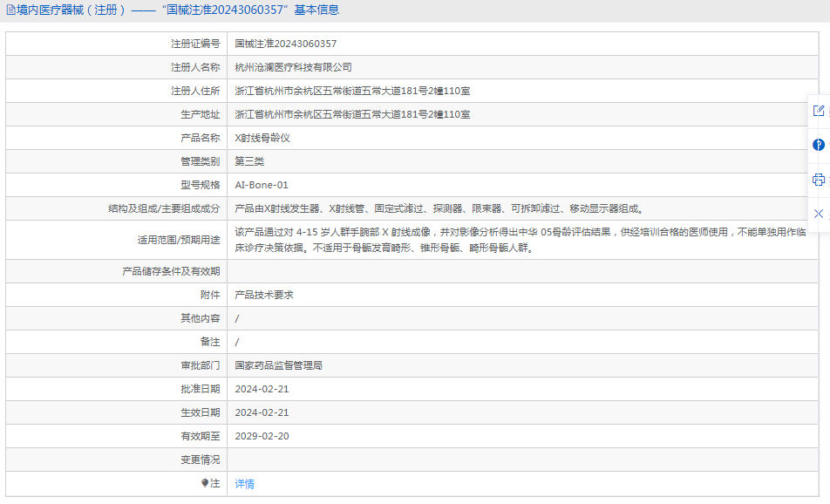Image resolution: width=830 pixels, height=504 pixels.
Task: Select model spec AI-Bone-01
Action: coord(262,185)
